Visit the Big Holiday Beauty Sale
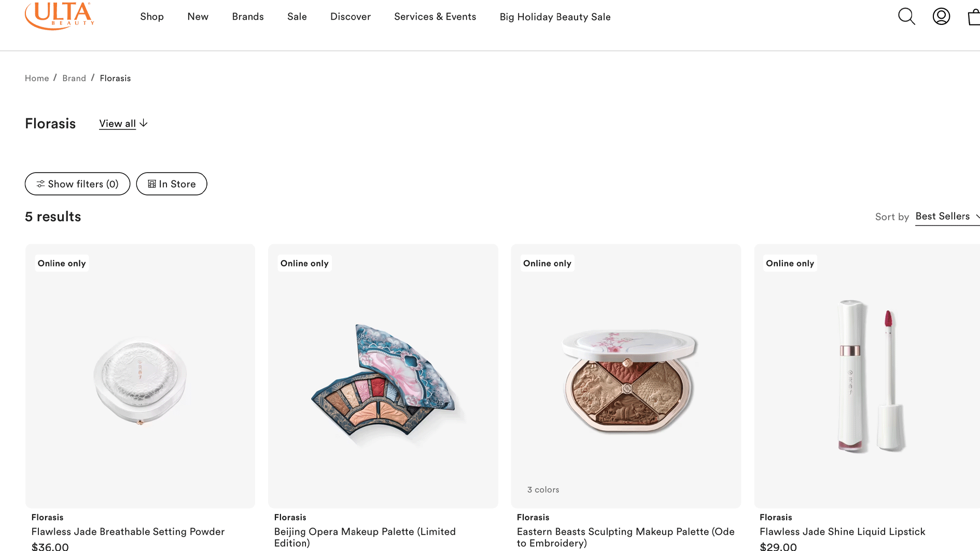980x551 pixels. [x=555, y=17]
